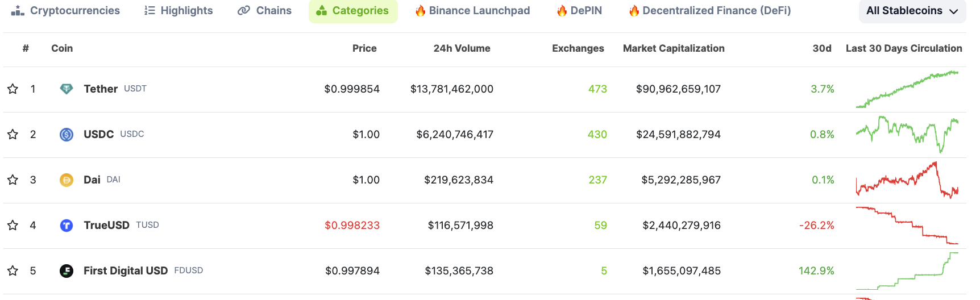Click the Decentralized Finance fire icon

click(x=634, y=10)
